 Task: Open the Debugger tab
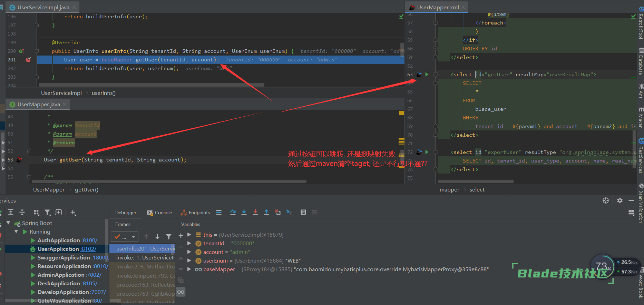tap(126, 213)
